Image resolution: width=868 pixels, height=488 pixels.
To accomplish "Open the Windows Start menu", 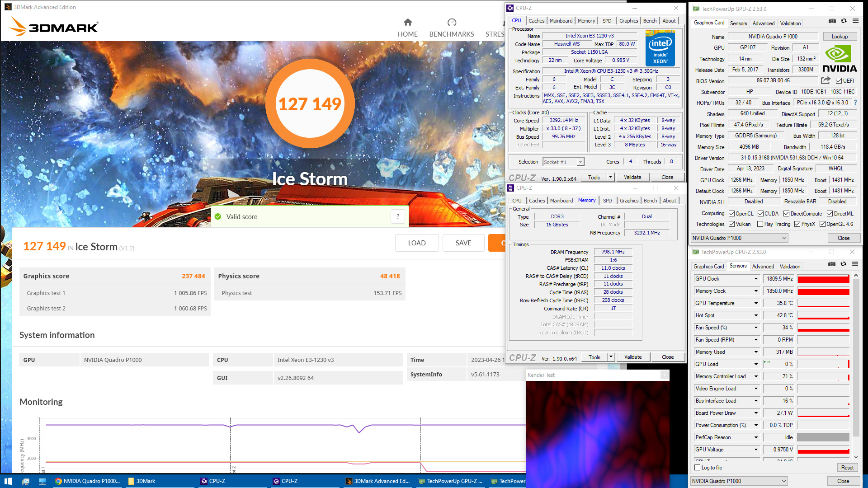I will coord(8,481).
